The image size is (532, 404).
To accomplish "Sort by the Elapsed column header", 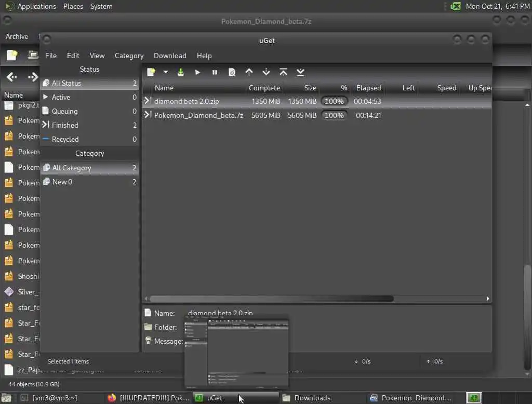I will [x=368, y=88].
